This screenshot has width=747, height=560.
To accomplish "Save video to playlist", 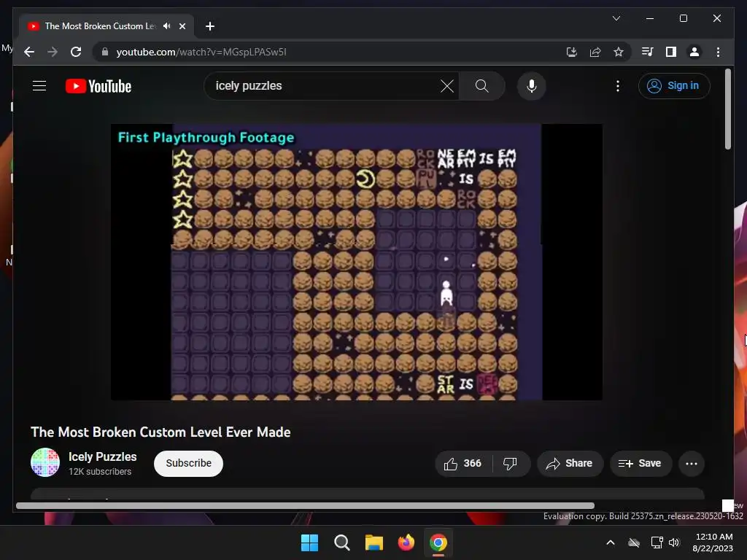I will tap(640, 463).
